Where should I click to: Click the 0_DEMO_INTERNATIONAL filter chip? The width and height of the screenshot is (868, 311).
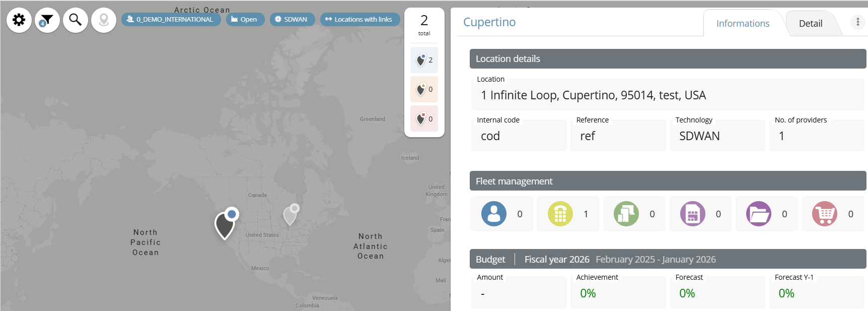[x=171, y=20]
